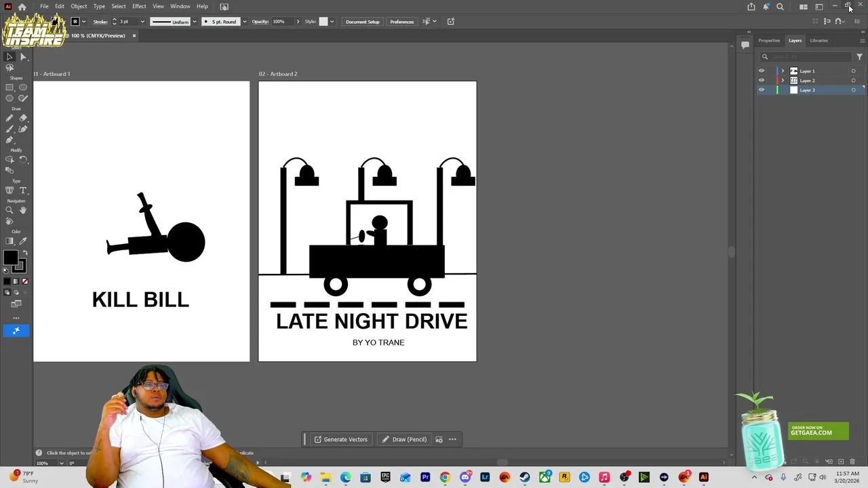Hide Layer 3 using its eye icon

[x=761, y=90]
